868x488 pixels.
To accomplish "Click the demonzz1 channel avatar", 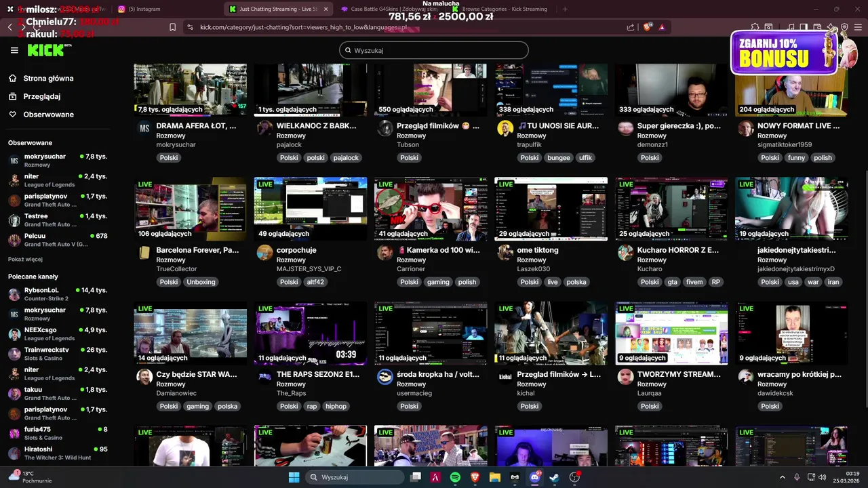I will point(625,128).
